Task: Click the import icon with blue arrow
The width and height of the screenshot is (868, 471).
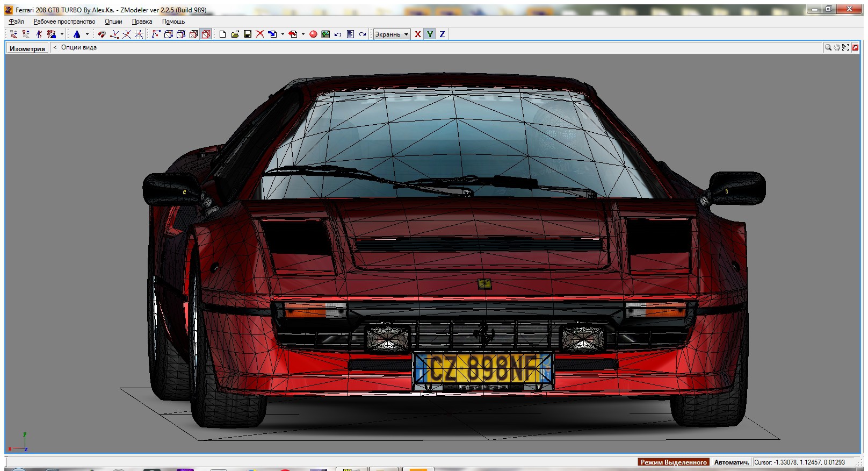Action: [272, 34]
